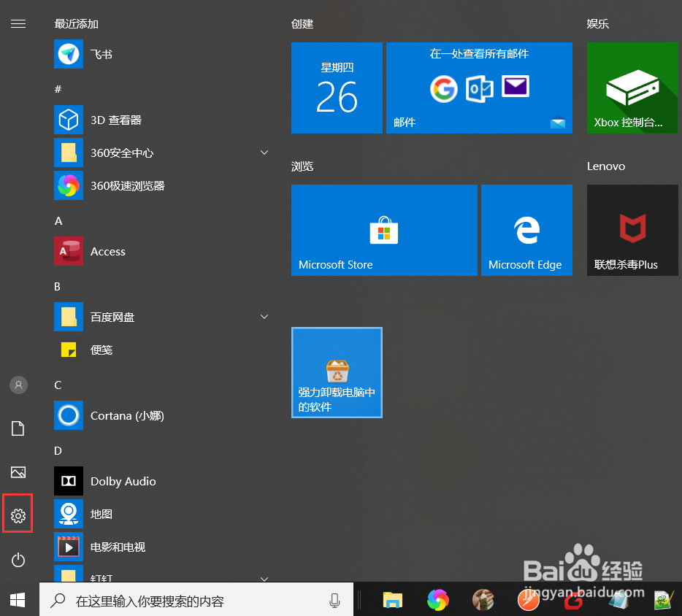Open the Documents icon in the sidebar
The image size is (682, 616).
click(18, 428)
